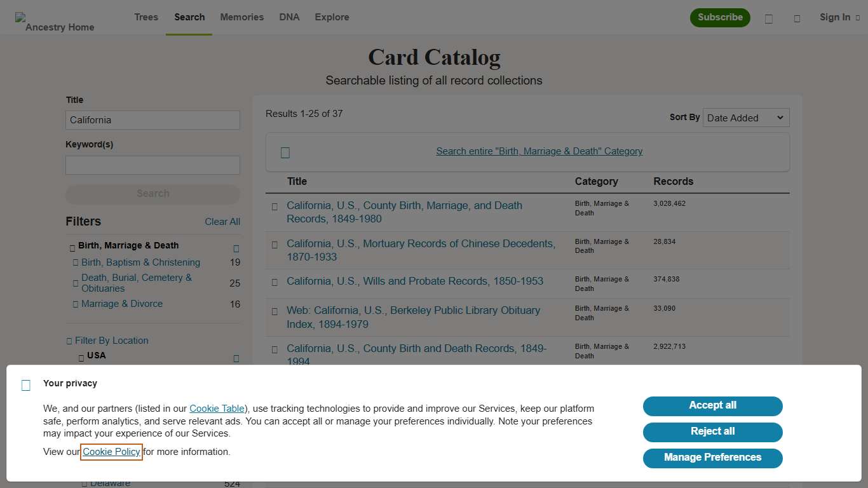Screen dimensions: 868x488
Task: Open "Search entire Birth, Marriage & Death Category"
Action: 539,151
